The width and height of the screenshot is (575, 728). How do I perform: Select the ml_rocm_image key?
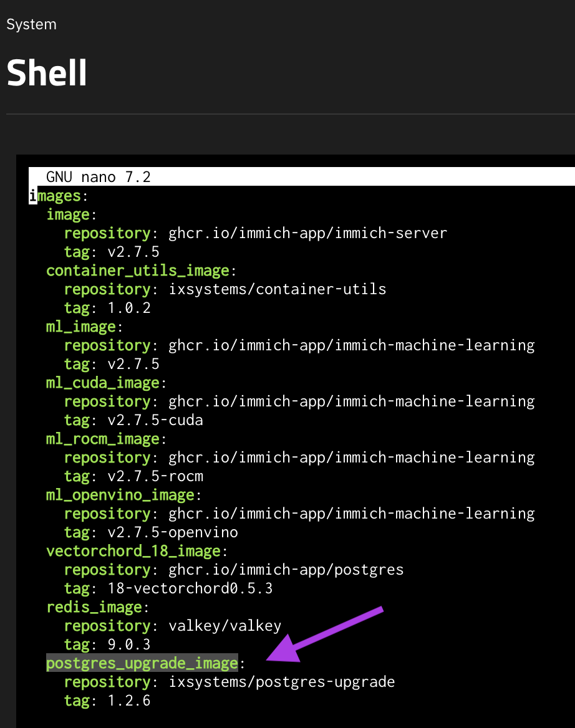click(103, 439)
